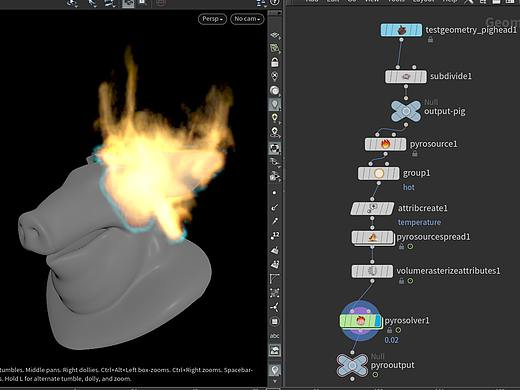Toggle the primitive normals display icon
This screenshot has width=520, height=390.
275,250
